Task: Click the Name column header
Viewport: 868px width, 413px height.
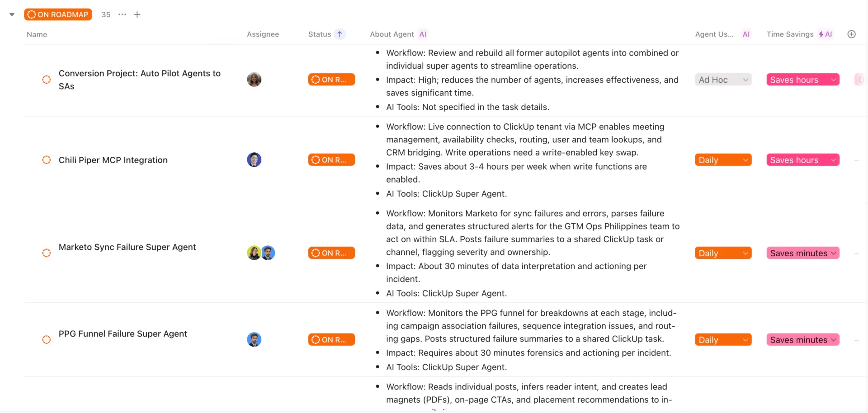Action: coord(37,34)
